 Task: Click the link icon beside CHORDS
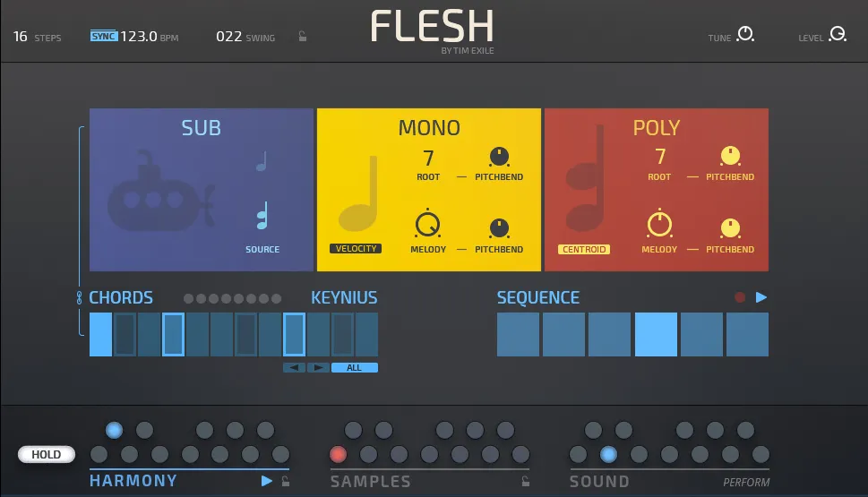tap(79, 298)
